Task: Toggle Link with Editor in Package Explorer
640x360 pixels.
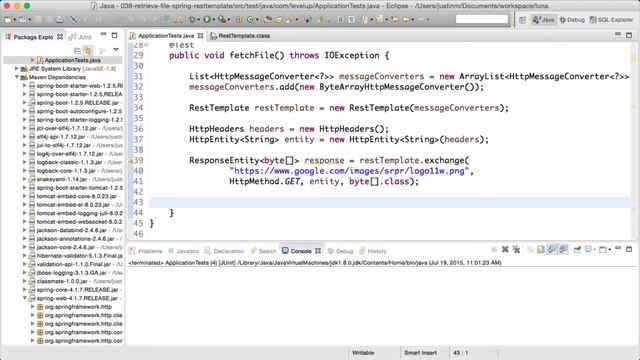Action: (x=88, y=51)
